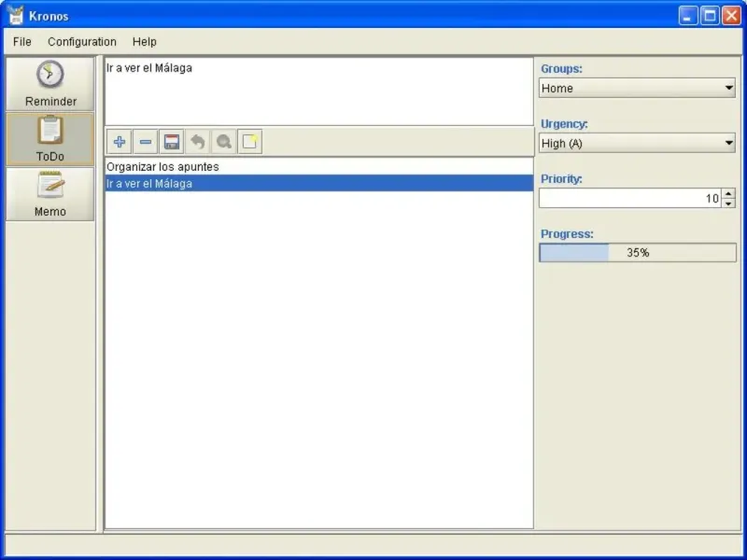Undo changes with the arrow icon

click(198, 142)
